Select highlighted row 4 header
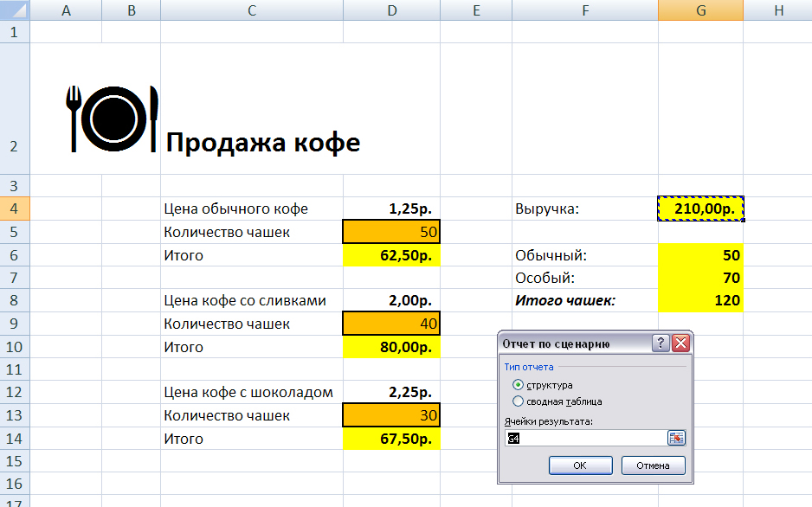This screenshot has height=507, width=812. 15,209
